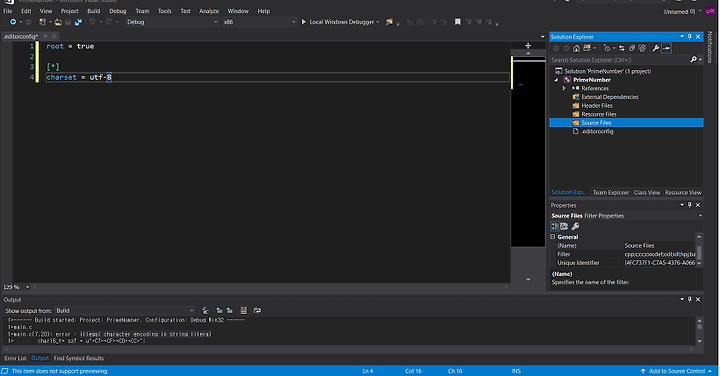Open the Properties object selector dropdown
The width and height of the screenshot is (720, 376).
point(700,216)
